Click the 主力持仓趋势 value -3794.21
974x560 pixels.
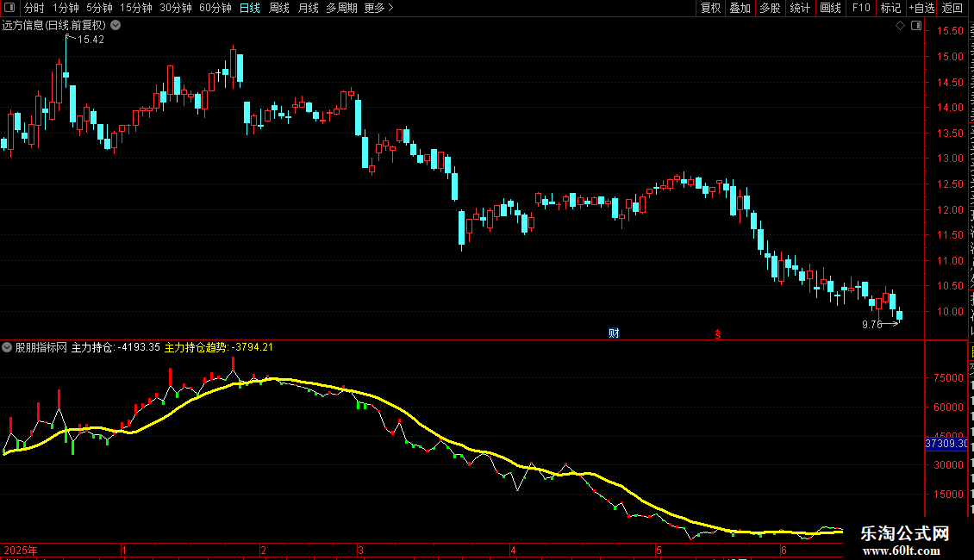point(252,347)
